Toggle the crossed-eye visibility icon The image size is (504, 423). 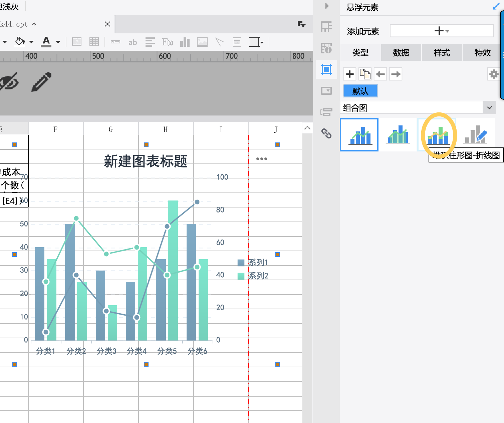tap(9, 82)
